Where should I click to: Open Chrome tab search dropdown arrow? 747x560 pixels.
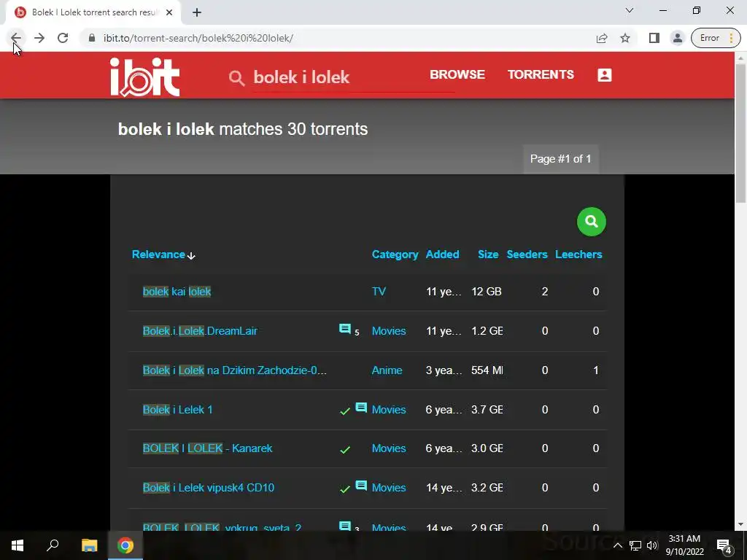click(x=630, y=10)
